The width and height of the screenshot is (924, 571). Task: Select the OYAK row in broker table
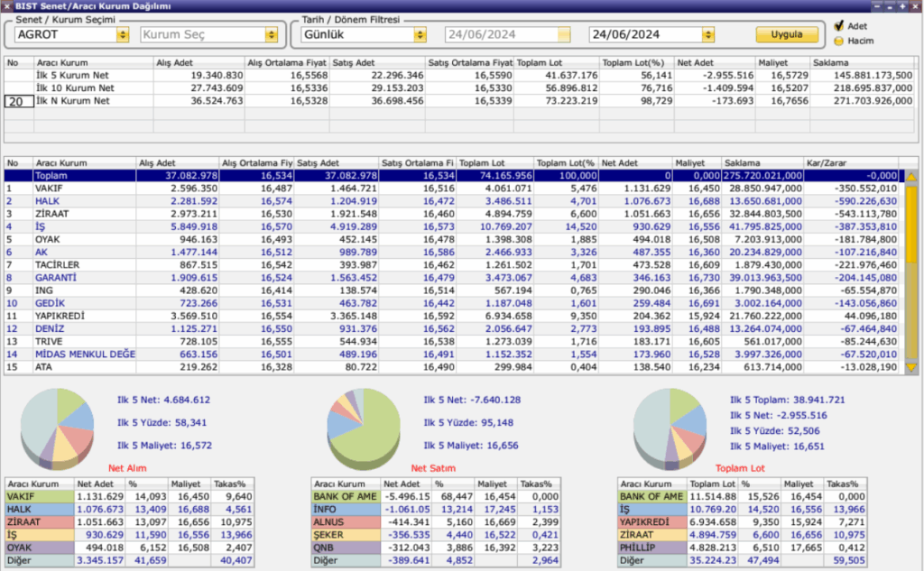[452, 239]
